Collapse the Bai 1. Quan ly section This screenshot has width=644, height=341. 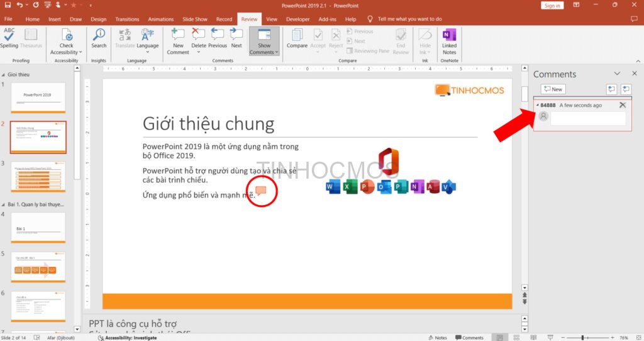[3, 204]
